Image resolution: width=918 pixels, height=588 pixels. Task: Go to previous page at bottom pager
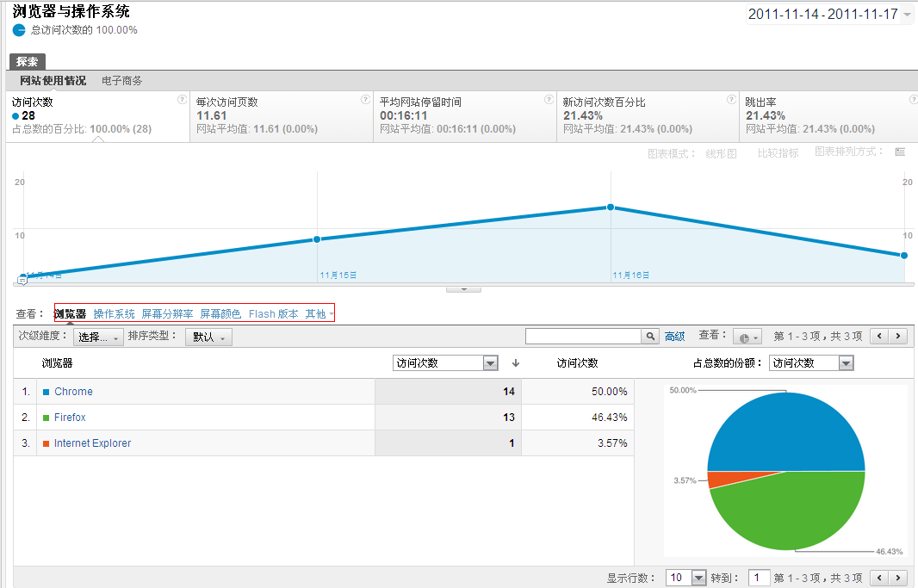coord(879,578)
